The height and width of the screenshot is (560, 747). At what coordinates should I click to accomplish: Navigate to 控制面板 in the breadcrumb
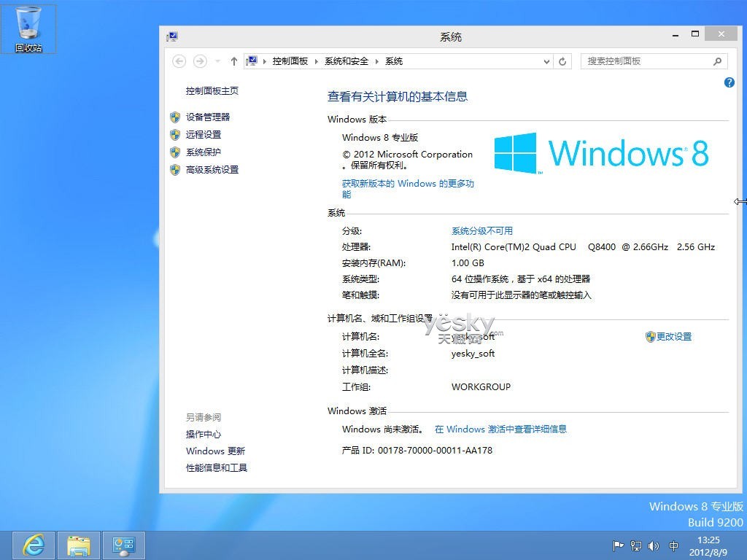290,61
